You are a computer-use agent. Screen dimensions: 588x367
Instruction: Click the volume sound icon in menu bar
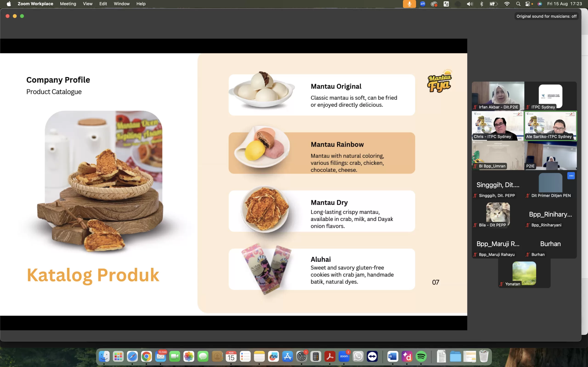coord(470,4)
